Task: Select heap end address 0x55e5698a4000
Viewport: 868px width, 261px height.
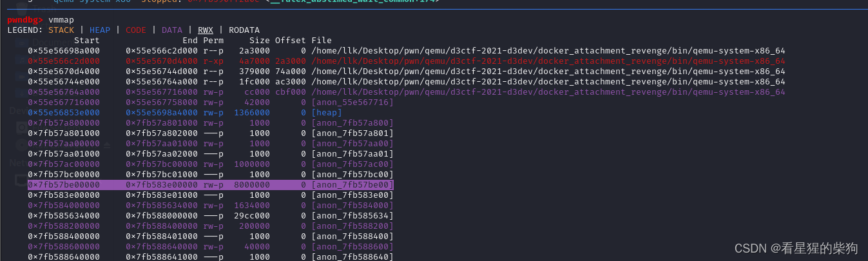Action: [162, 113]
